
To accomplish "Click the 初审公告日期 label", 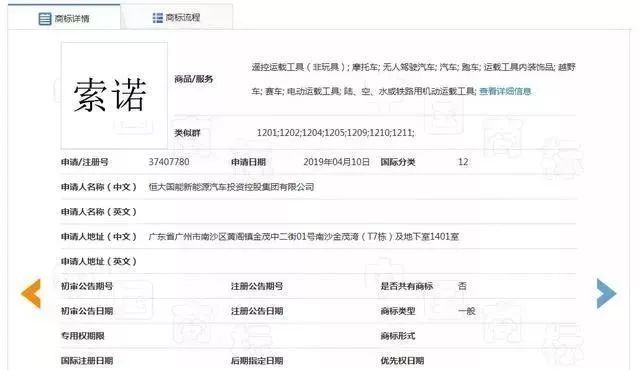I will pos(87,311).
